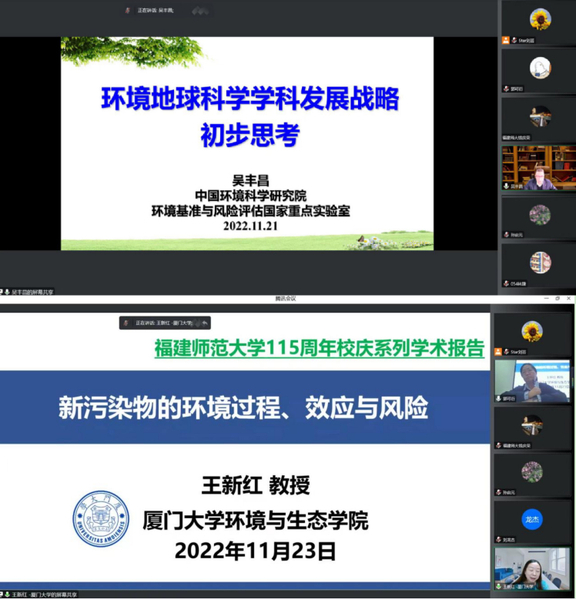Click the blue 龙杰 avatar circle

click(532, 520)
